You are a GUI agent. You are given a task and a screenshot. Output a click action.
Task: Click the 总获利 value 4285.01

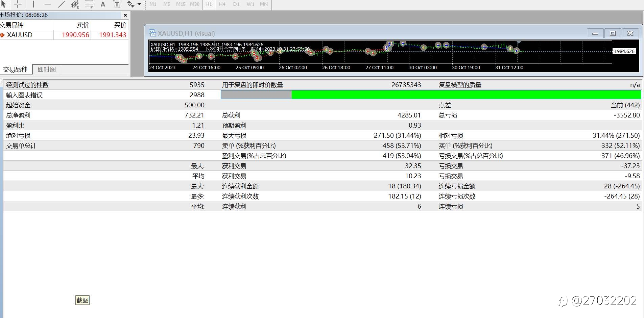[409, 115]
